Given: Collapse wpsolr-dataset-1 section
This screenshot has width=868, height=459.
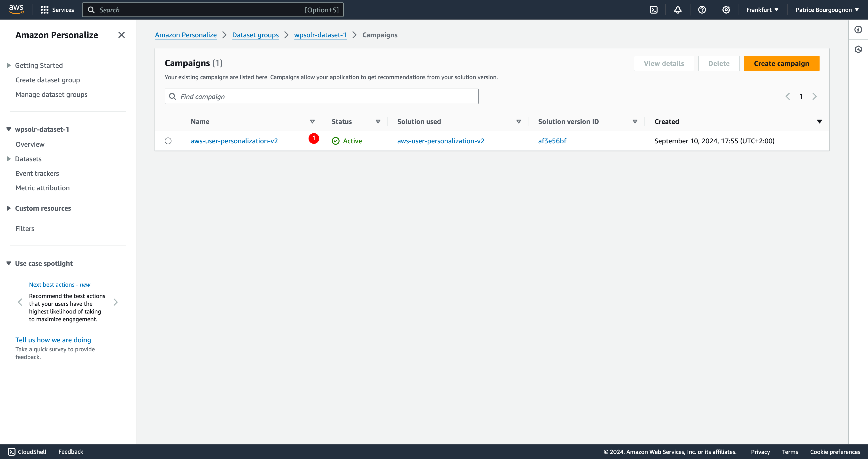Looking at the screenshot, I should (x=9, y=129).
